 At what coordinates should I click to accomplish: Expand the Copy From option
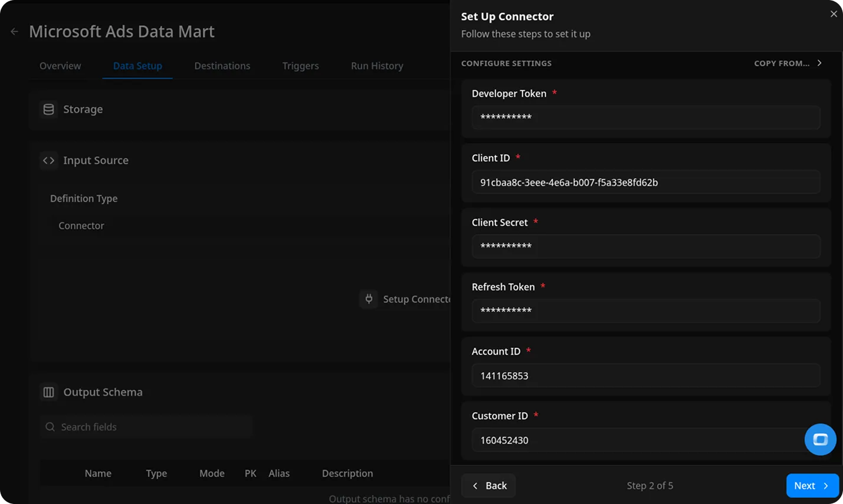coord(788,63)
